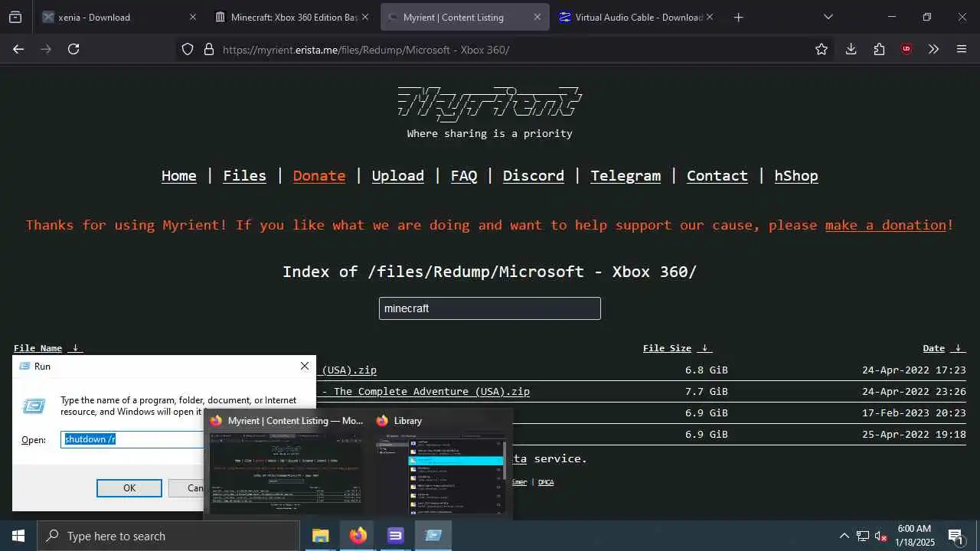This screenshot has height=551, width=980.
Task: Switch to Virtual Audio Cable tab
Action: 637,17
